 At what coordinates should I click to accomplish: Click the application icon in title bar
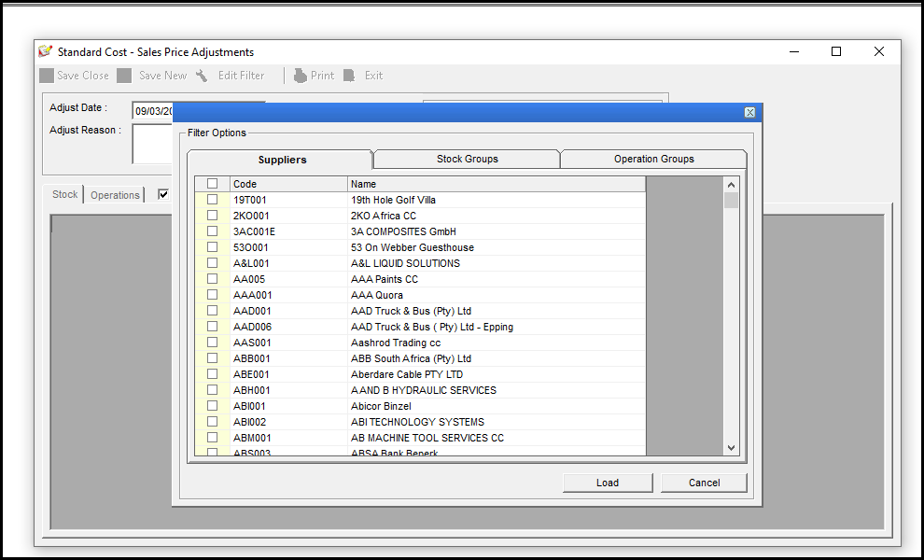(45, 52)
